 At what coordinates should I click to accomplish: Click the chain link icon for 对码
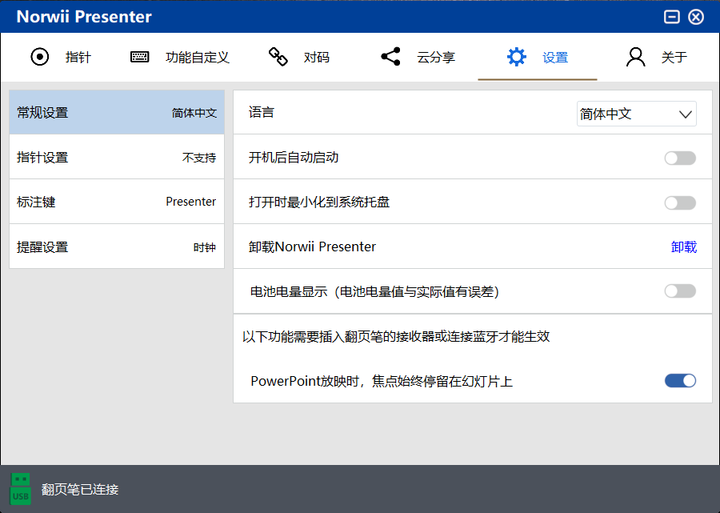(x=278, y=56)
